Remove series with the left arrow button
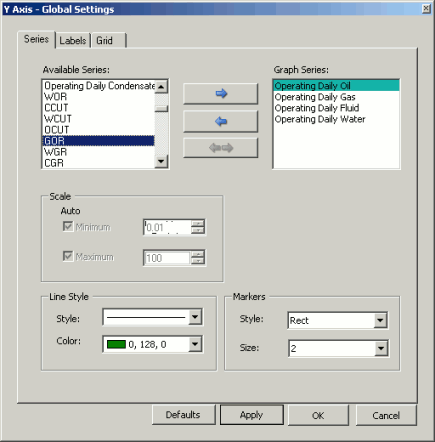 [221, 121]
